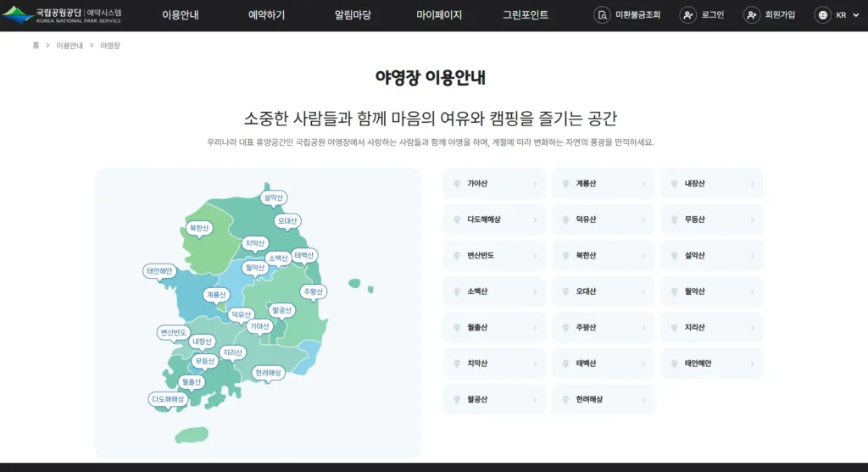Select the 월악산 map marker
This screenshot has width=868, height=472.
coord(254,269)
